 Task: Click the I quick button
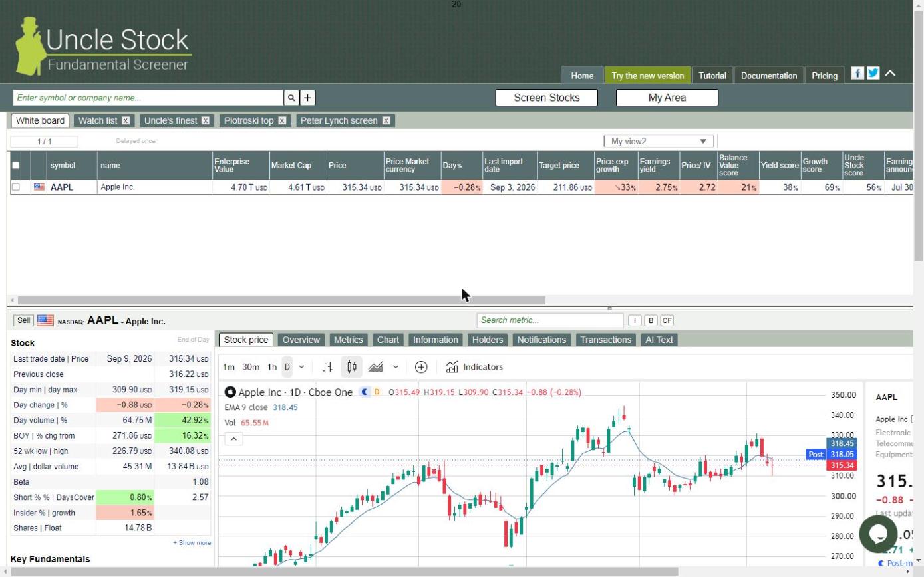click(x=635, y=320)
